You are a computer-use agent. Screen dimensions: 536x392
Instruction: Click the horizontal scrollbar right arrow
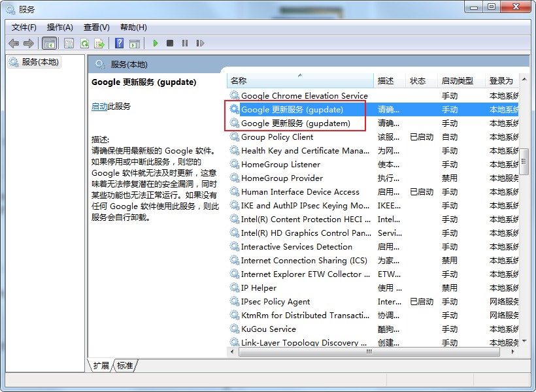pos(512,351)
